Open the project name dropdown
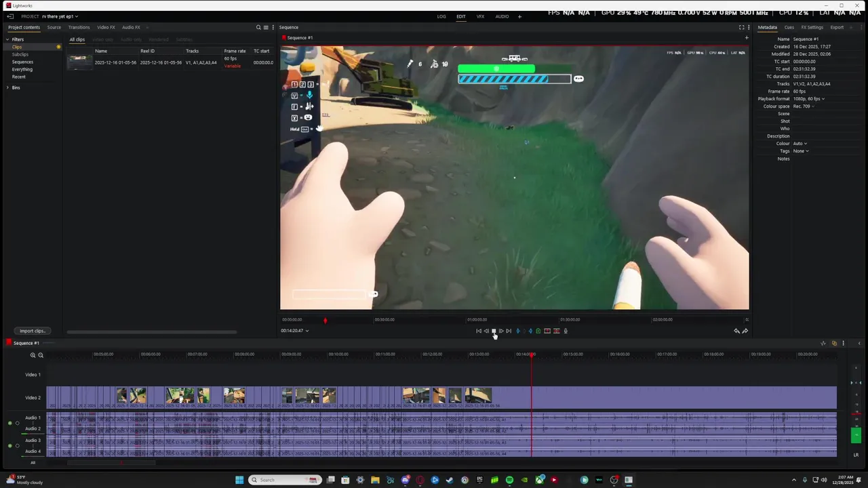The width and height of the screenshot is (868, 488). [60, 16]
